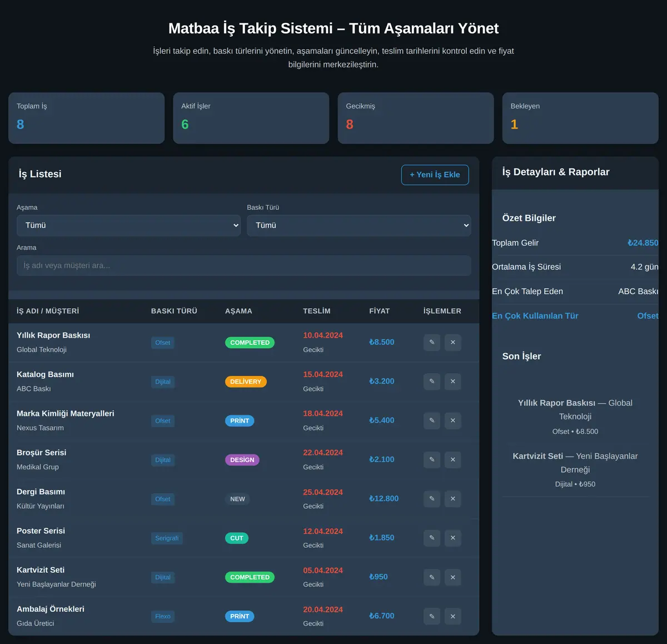This screenshot has width=667, height=644.
Task: Delete the Dergi Basımı job
Action: pyautogui.click(x=453, y=499)
